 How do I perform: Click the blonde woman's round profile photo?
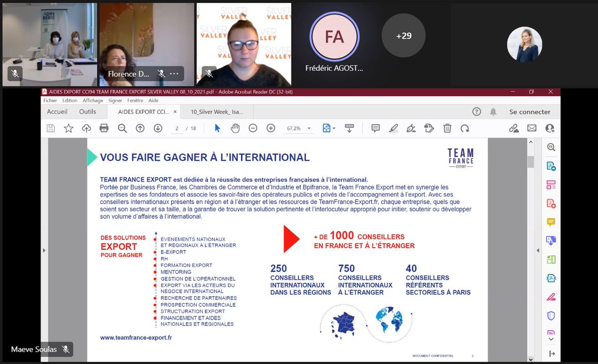pyautogui.click(x=525, y=44)
